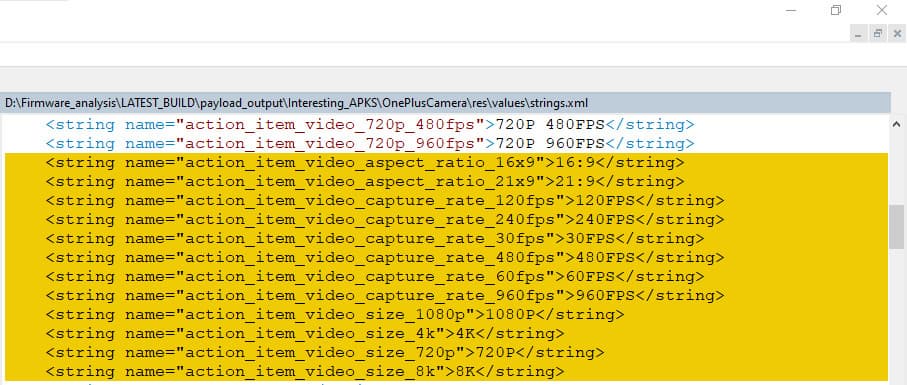The width and height of the screenshot is (907, 385).
Task: Select the strings.xml file path header
Action: click(445, 103)
